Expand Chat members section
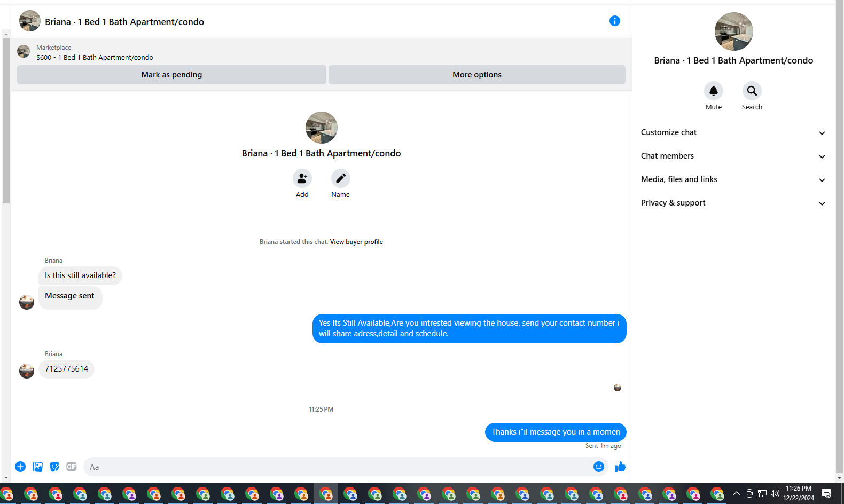The width and height of the screenshot is (844, 504). pos(733,156)
